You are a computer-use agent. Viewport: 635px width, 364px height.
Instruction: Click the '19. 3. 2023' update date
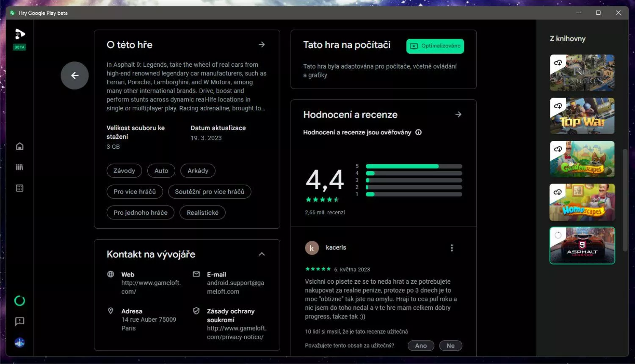pyautogui.click(x=206, y=138)
